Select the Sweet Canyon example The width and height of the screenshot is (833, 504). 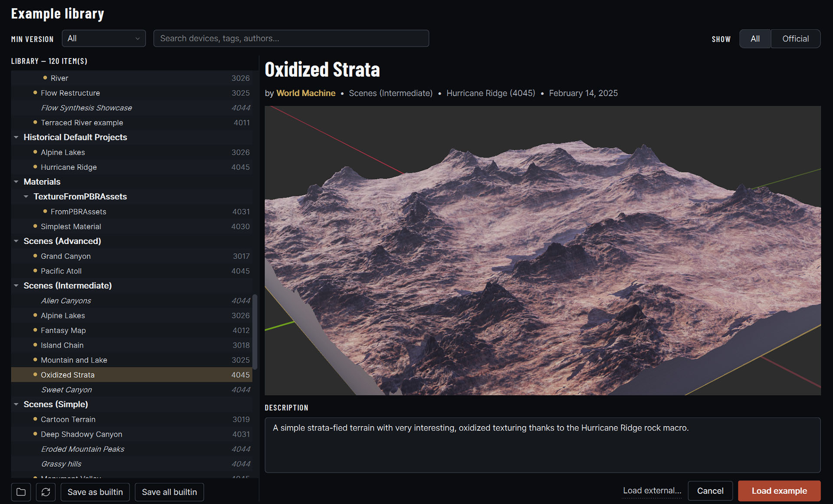[x=131, y=389]
